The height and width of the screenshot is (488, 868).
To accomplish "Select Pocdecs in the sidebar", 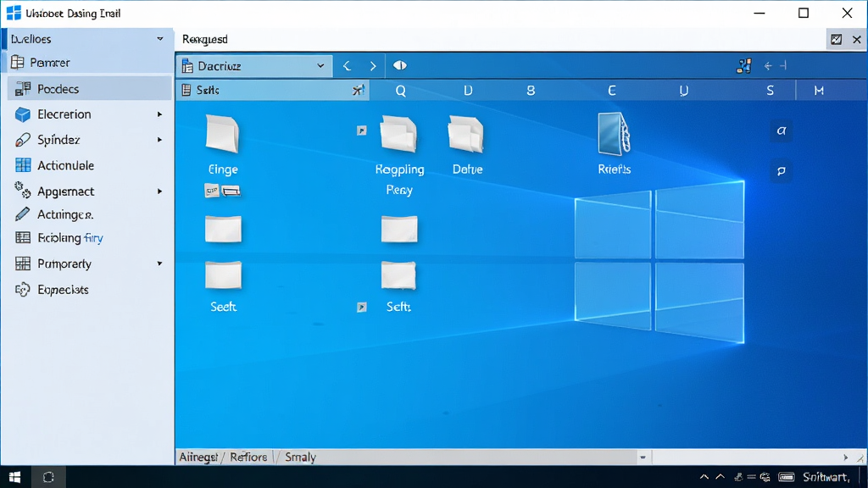I will pyautogui.click(x=88, y=88).
